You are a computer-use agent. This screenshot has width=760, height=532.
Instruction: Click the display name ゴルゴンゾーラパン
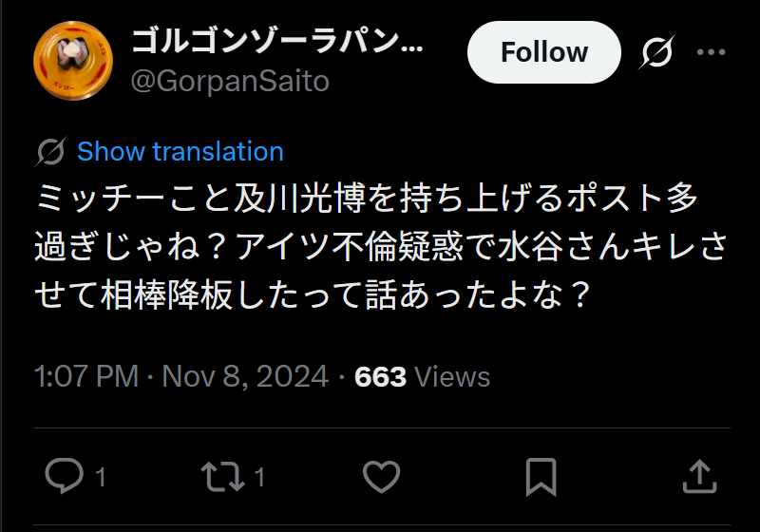pos(276,43)
